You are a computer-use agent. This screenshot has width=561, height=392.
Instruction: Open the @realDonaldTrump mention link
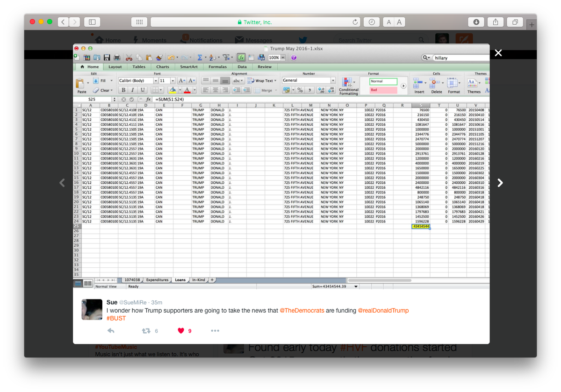click(x=383, y=311)
